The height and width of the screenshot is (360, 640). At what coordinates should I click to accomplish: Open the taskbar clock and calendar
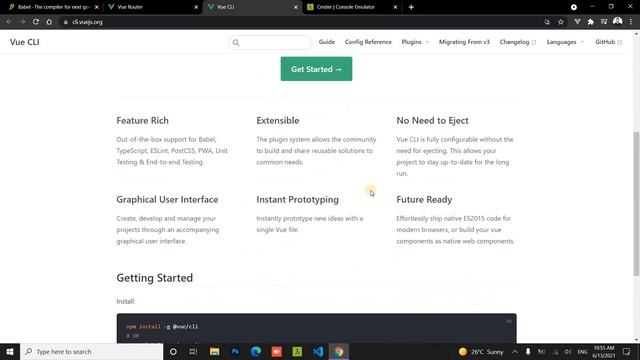point(604,351)
